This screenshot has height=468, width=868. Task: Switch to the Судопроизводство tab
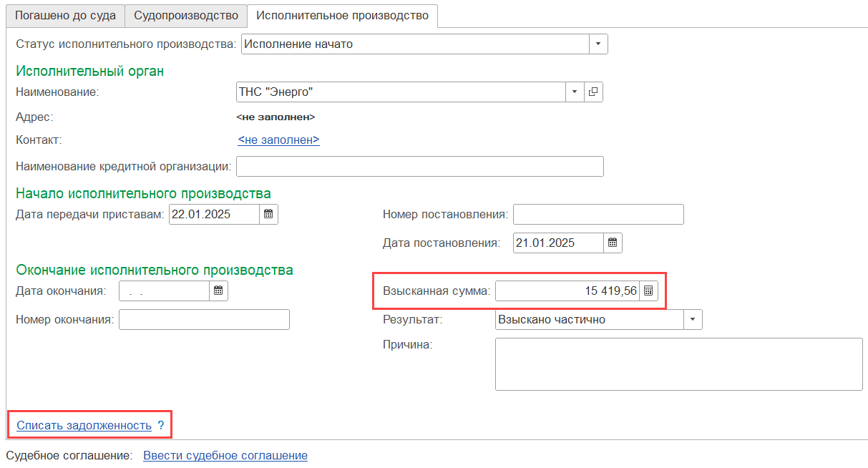186,16
